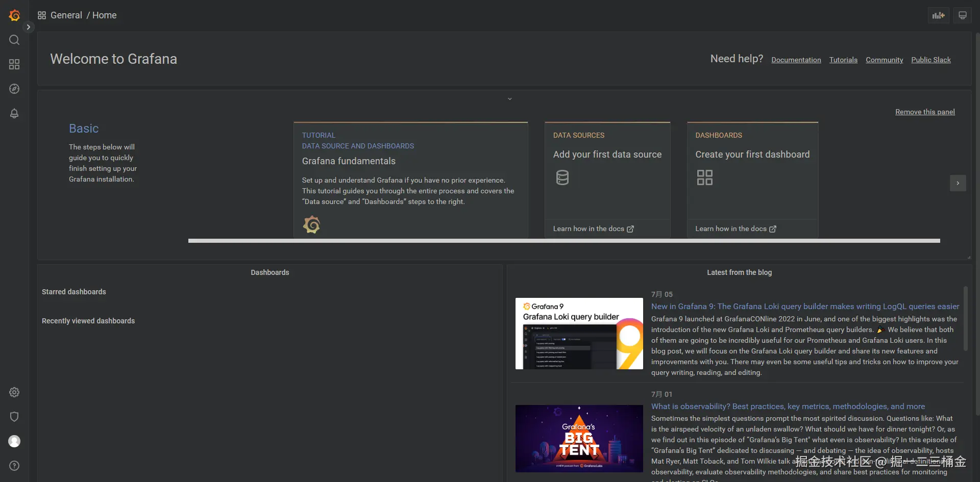Click the Basic heading
Viewport: 980px width, 482px height.
pos(84,129)
